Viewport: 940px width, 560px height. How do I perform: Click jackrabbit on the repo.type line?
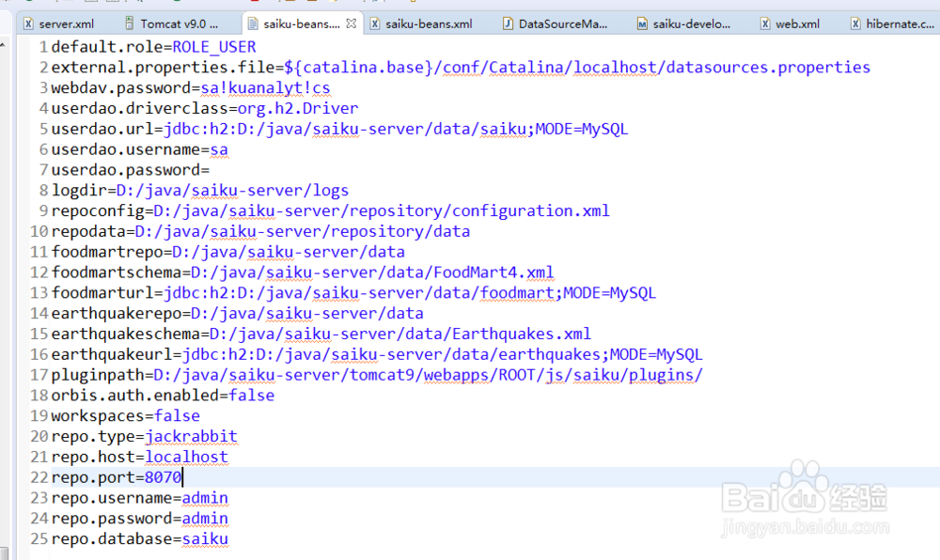coord(191,436)
